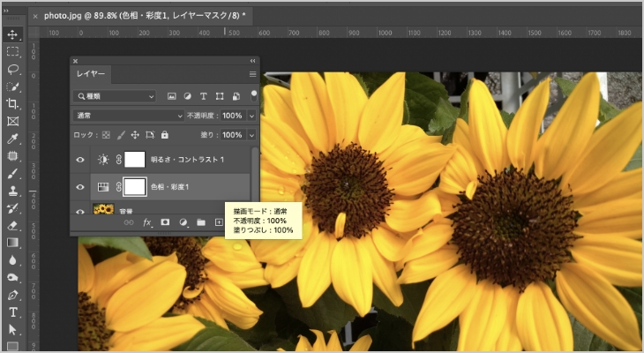Select the Path Selection tool
644x353 pixels.
pos(12,329)
